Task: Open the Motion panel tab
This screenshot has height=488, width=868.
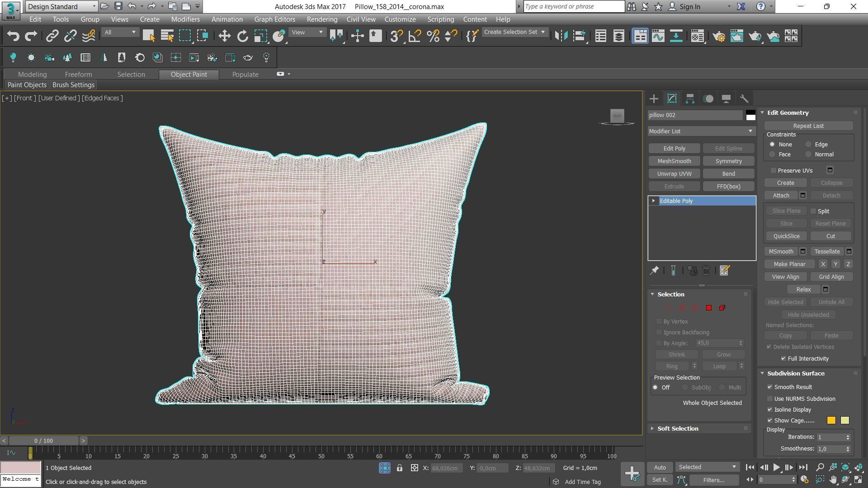Action: tap(708, 99)
